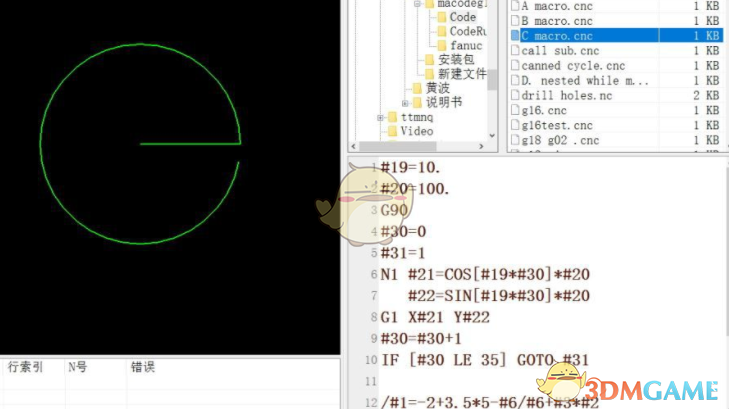Image resolution: width=729 pixels, height=409 pixels.
Task: Collapse the macodegi folder node
Action: (417, 4)
